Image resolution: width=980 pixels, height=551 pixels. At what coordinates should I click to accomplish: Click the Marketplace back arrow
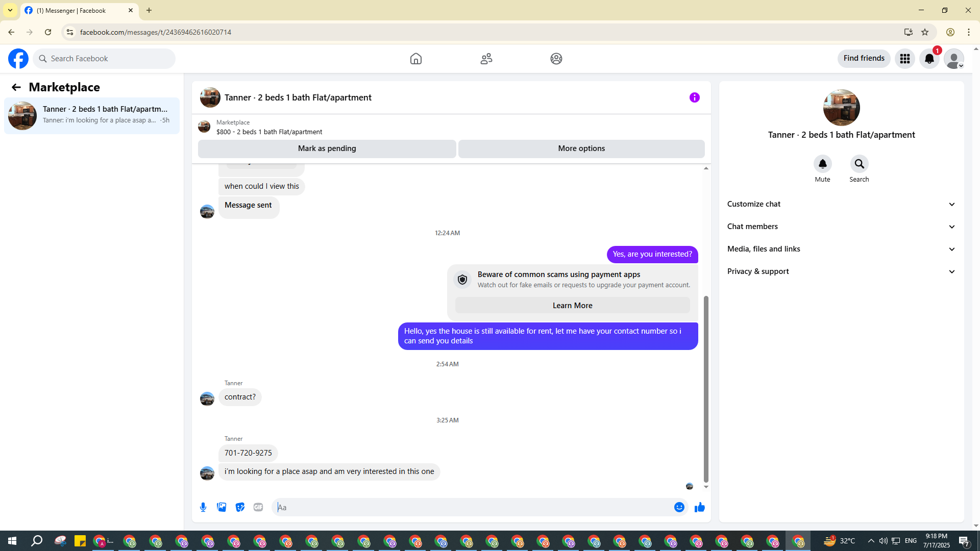(16, 87)
